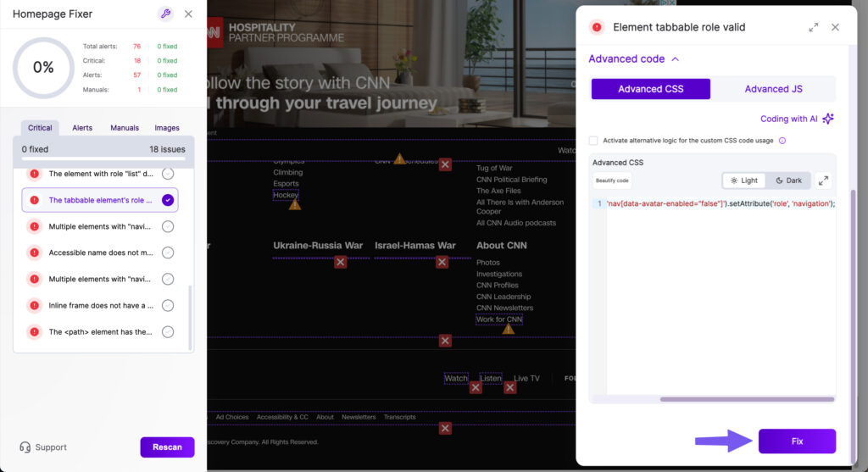This screenshot has height=472, width=868.
Task: Open the Alerts tab
Action: coord(82,128)
